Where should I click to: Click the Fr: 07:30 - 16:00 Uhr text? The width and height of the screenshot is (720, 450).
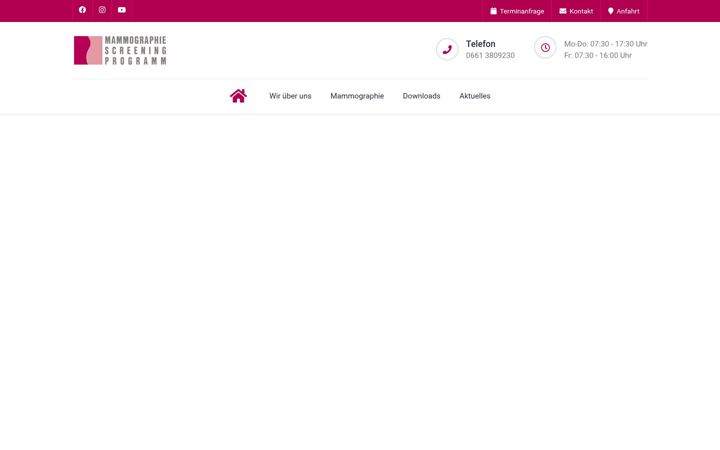pyautogui.click(x=598, y=56)
